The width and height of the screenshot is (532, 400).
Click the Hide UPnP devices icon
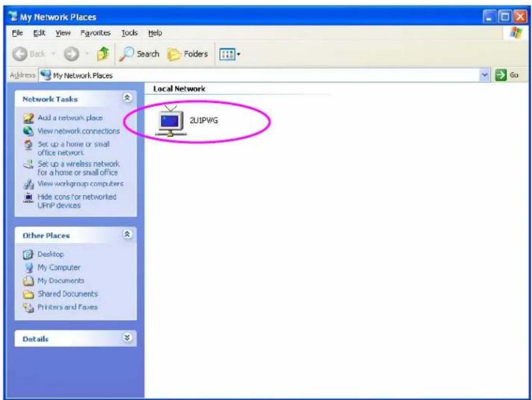[x=29, y=197]
